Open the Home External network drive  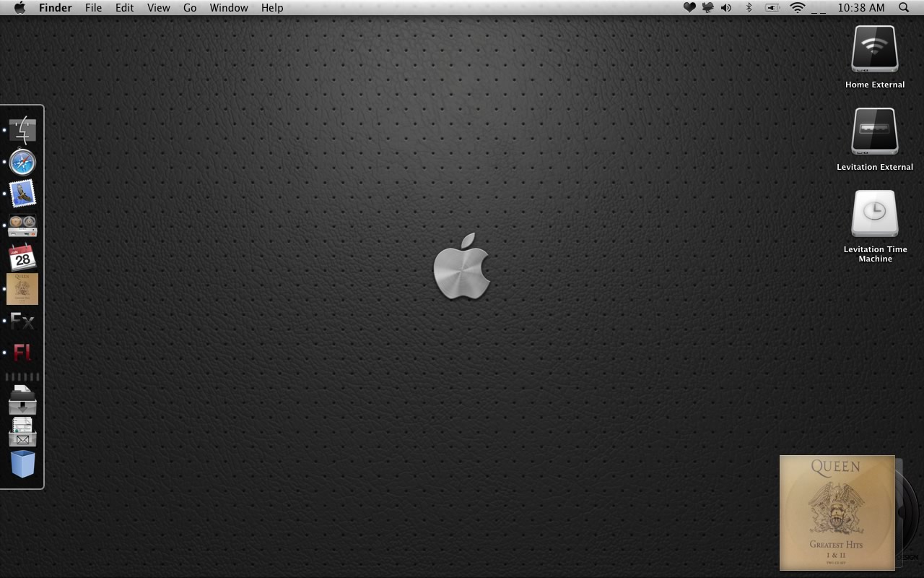(x=874, y=49)
